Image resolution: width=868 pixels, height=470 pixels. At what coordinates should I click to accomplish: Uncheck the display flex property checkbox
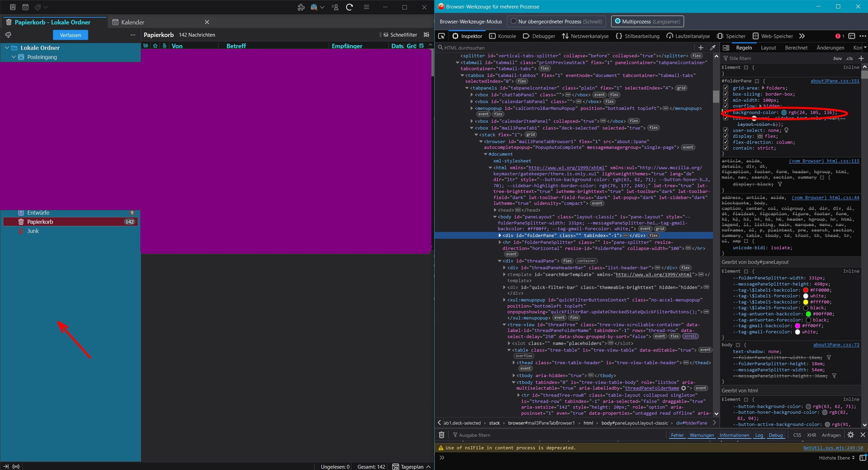coord(726,136)
